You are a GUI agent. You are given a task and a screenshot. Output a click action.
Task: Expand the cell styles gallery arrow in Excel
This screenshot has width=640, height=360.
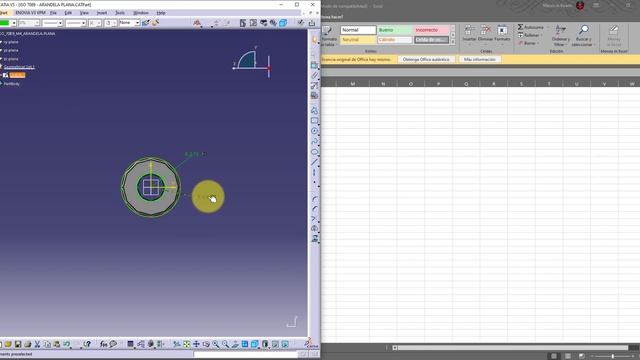point(453,42)
